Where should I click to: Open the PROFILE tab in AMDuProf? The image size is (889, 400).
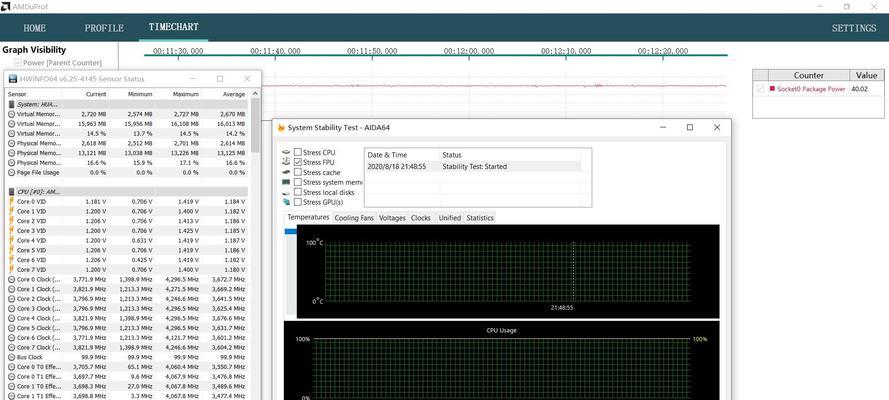pos(104,28)
